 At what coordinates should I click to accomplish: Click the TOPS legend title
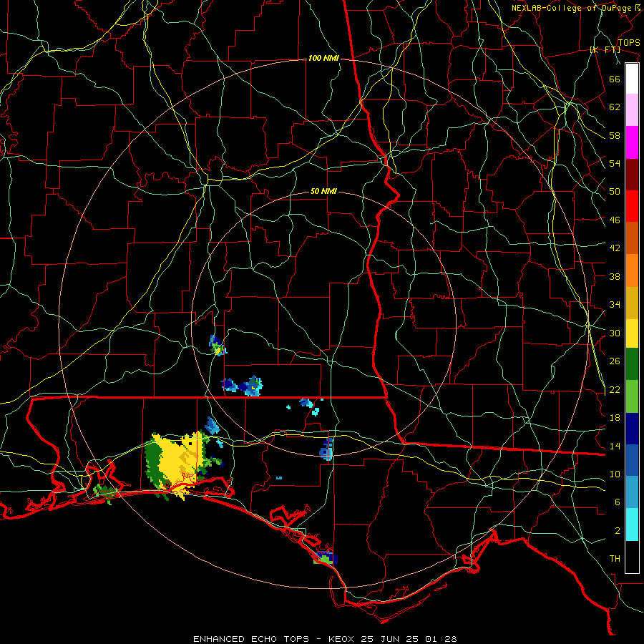tap(629, 43)
